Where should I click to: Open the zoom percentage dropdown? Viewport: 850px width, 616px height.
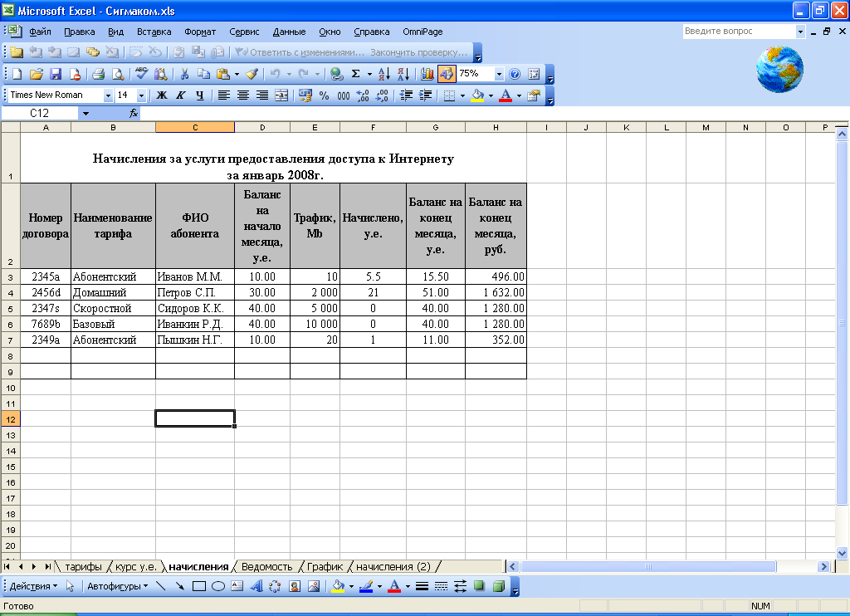(499, 74)
